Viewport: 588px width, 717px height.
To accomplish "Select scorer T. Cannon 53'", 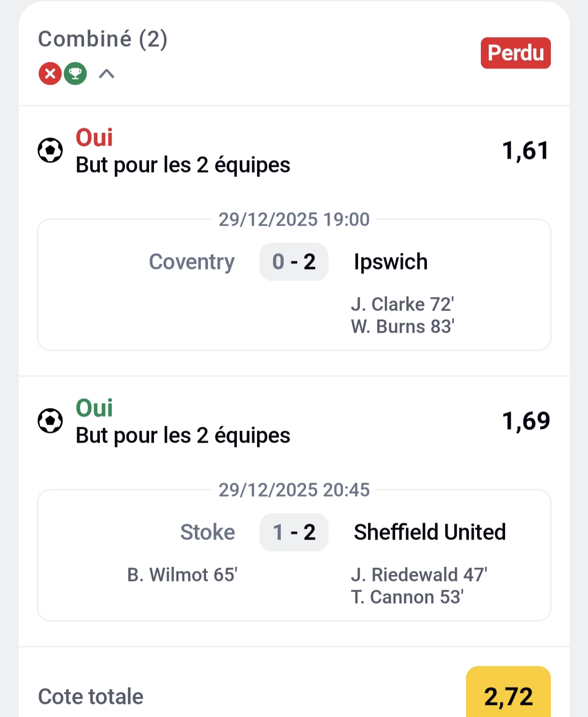I will click(407, 597).
